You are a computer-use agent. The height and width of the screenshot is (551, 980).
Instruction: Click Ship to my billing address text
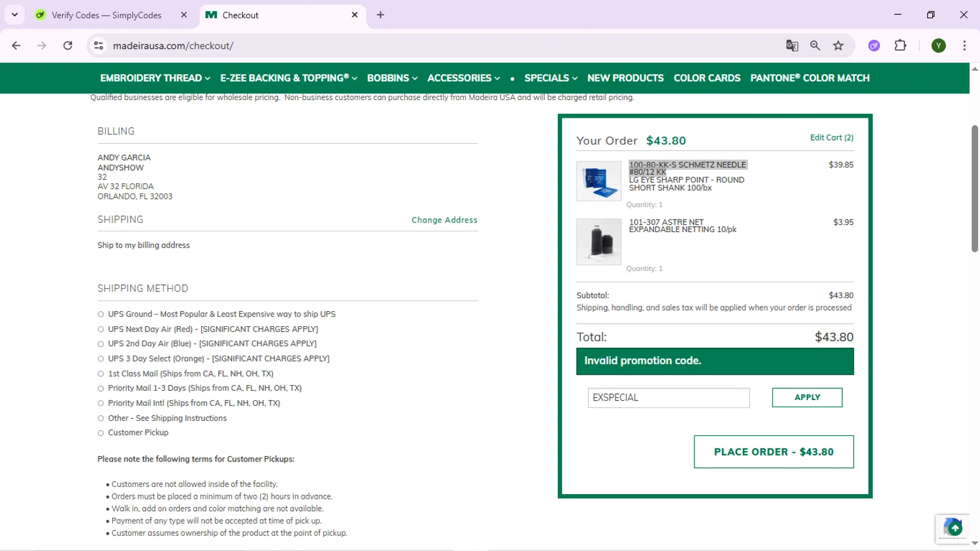pos(144,246)
